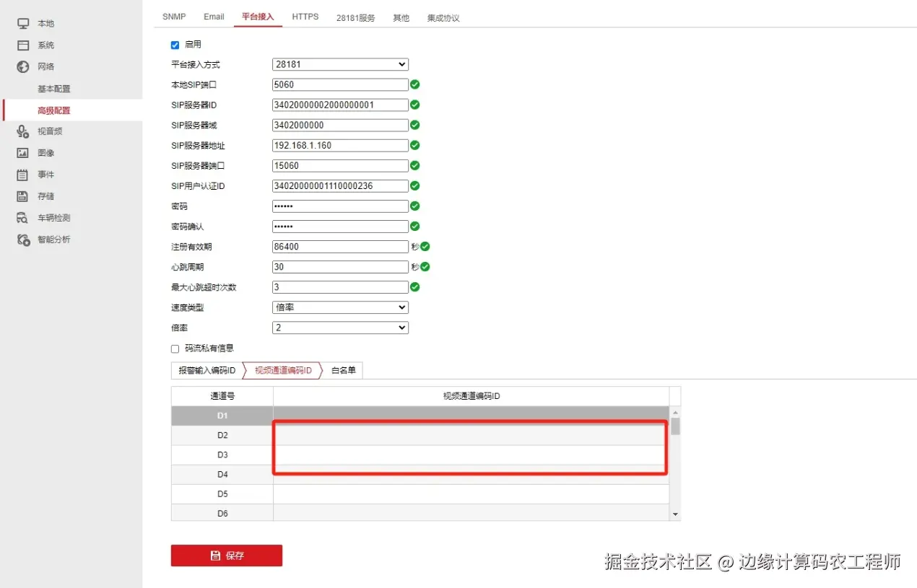Click green check beside SIP服务器ID

pyautogui.click(x=415, y=105)
